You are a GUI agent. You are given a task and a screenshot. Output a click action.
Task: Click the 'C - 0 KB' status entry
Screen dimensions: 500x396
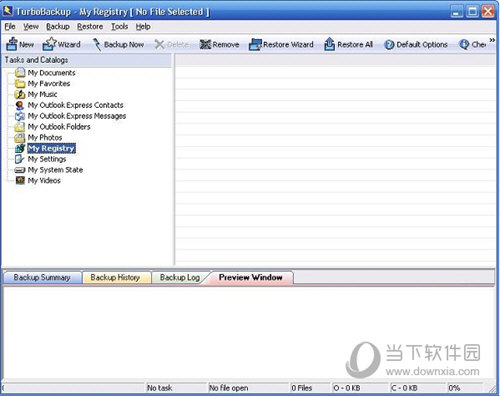418,388
